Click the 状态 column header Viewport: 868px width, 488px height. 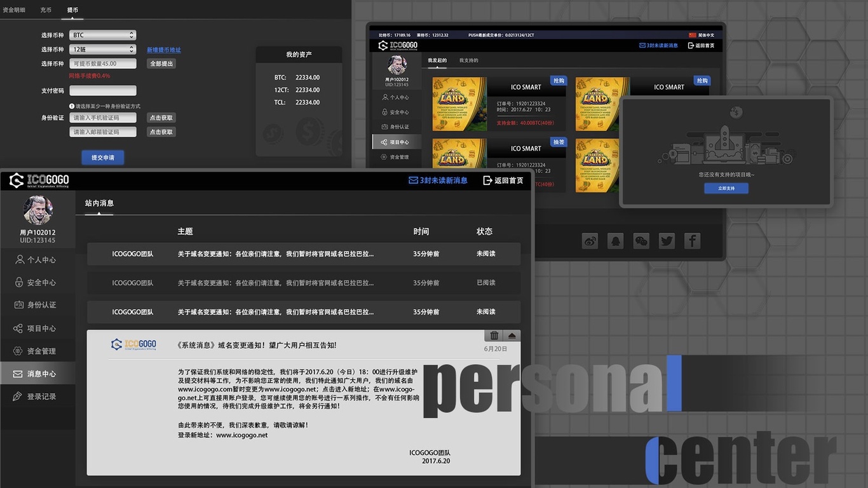(x=484, y=231)
